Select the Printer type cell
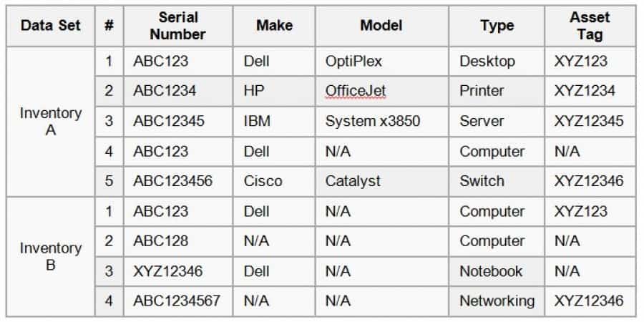 pos(482,92)
